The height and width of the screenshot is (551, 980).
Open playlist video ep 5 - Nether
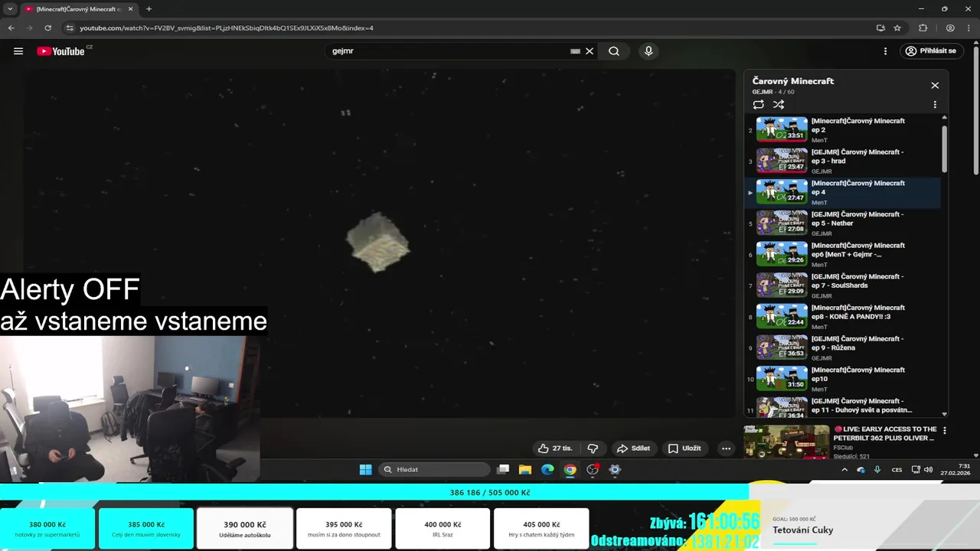842,223
